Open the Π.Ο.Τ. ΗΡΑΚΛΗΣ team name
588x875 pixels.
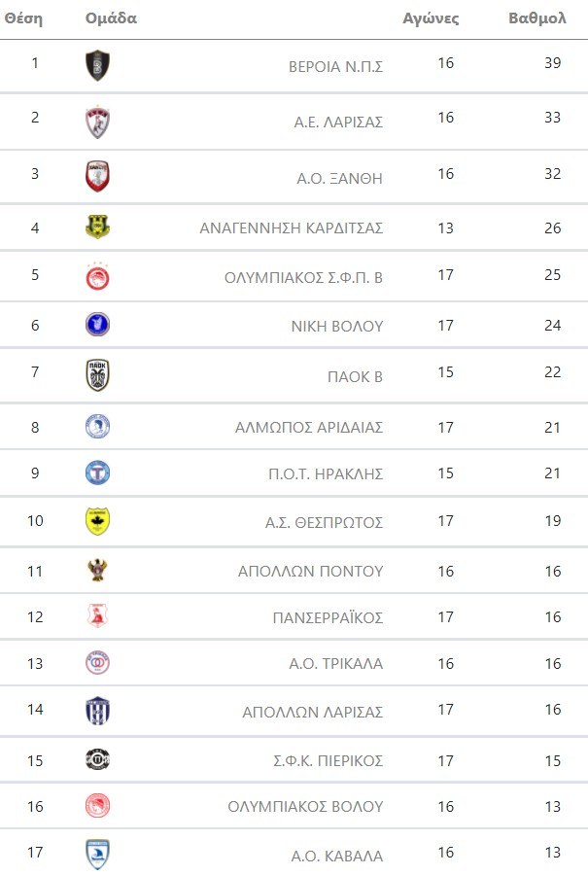(327, 474)
